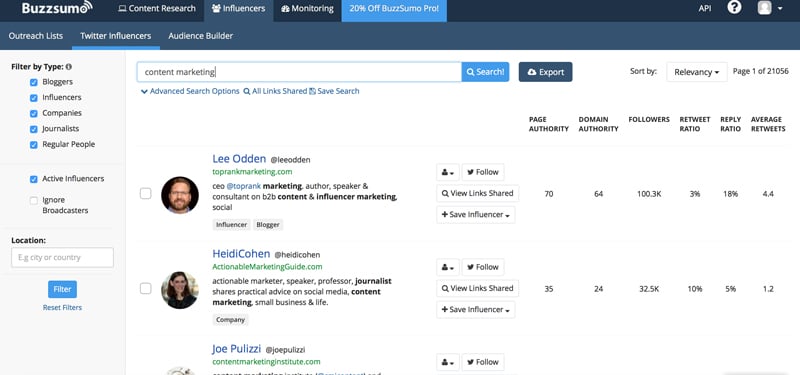Open Content Research tab
Screen dimensions: 800x375
pos(157,9)
